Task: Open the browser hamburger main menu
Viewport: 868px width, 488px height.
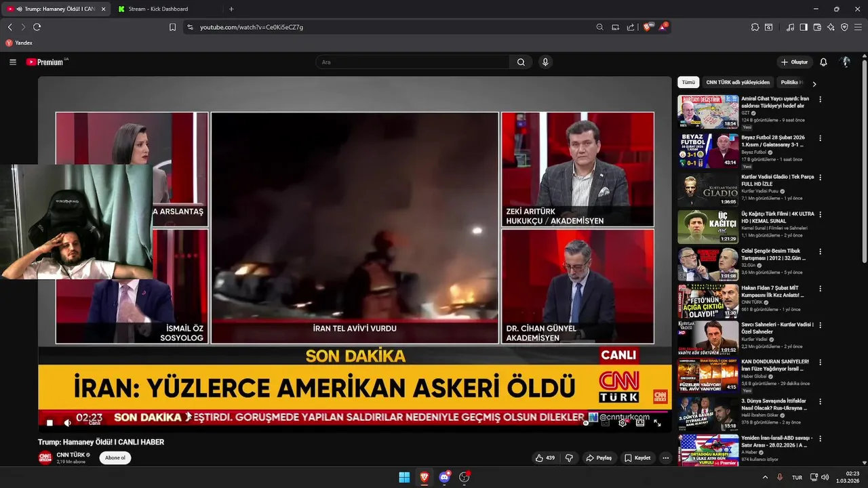Action: [x=858, y=27]
